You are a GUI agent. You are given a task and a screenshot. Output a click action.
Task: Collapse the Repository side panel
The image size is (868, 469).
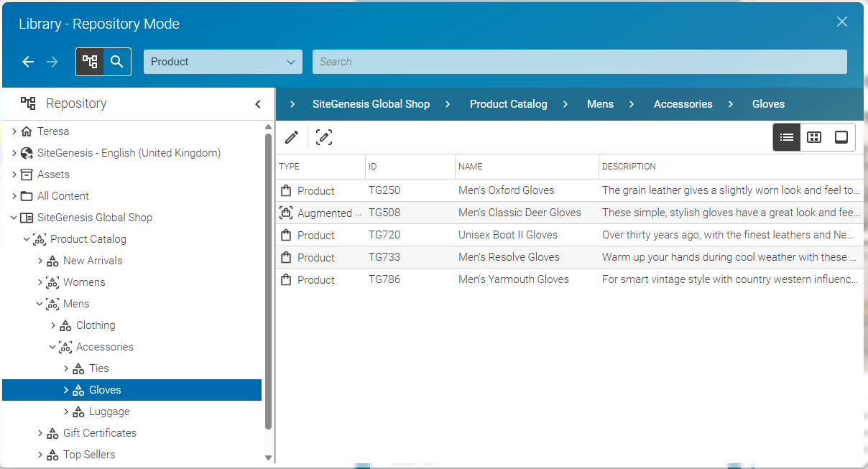coord(258,104)
